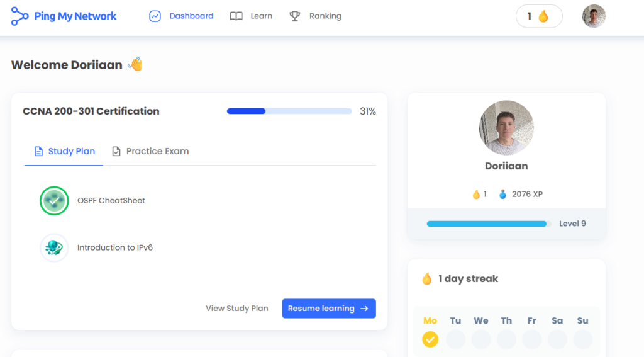Screen dimensions: 644x357
Task: Click the CCNA 200-301 Certification title
Action: point(91,111)
